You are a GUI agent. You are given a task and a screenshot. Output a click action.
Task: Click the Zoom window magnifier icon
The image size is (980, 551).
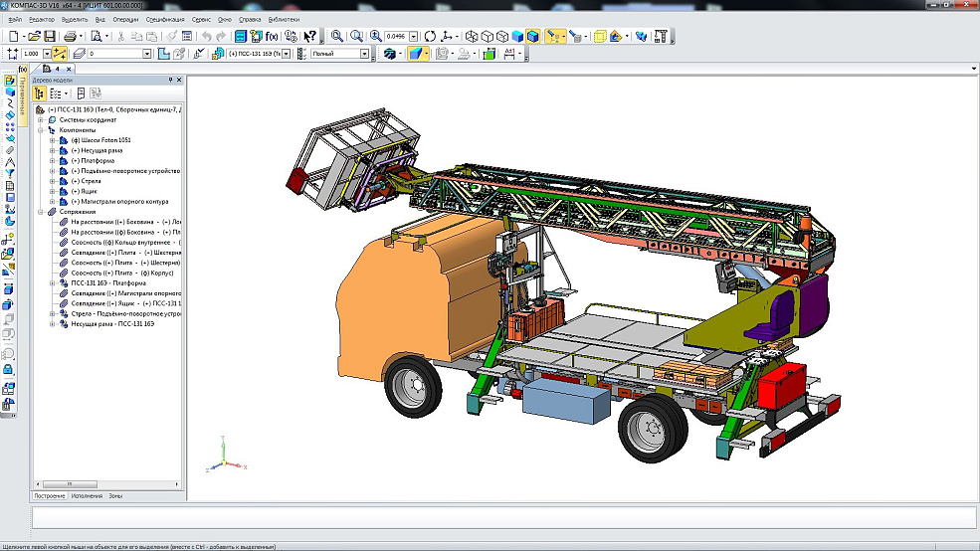click(337, 36)
